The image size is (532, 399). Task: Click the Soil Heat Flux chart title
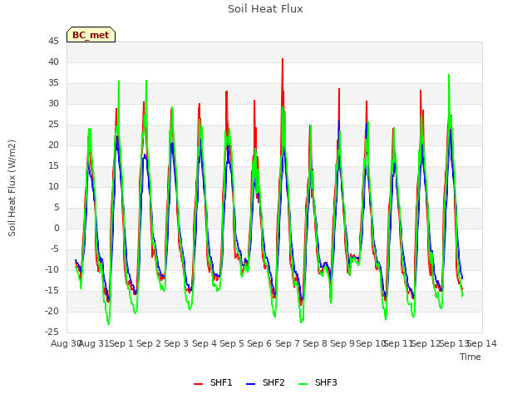coord(265,9)
